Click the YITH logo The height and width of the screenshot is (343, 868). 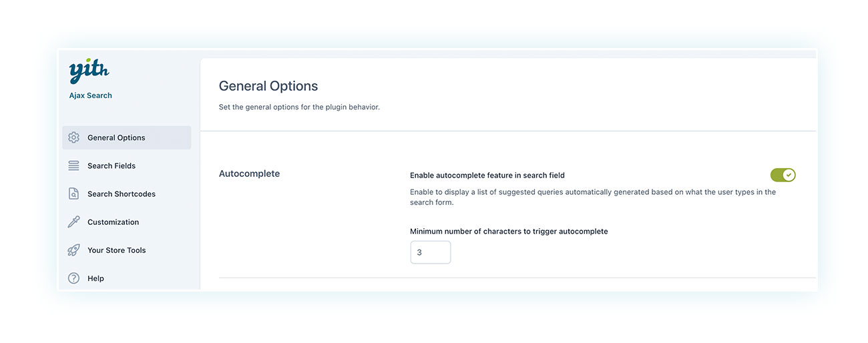pos(89,71)
